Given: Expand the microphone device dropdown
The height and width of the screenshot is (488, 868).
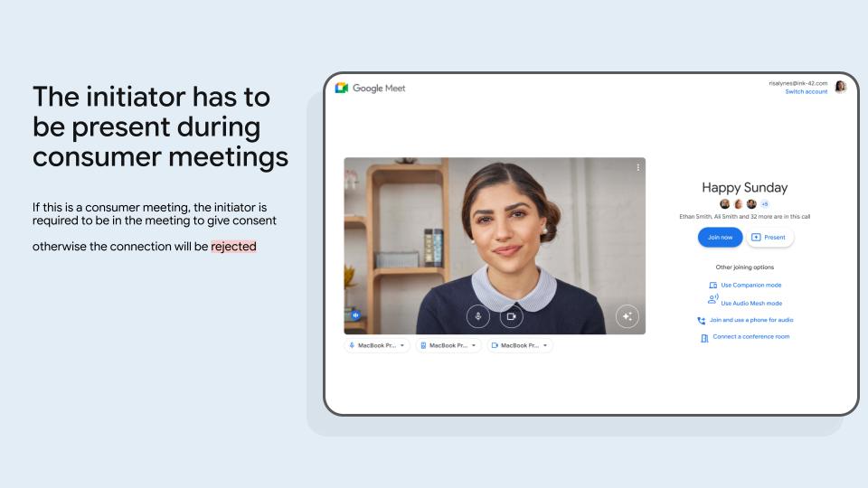Looking at the screenshot, I should tap(377, 345).
